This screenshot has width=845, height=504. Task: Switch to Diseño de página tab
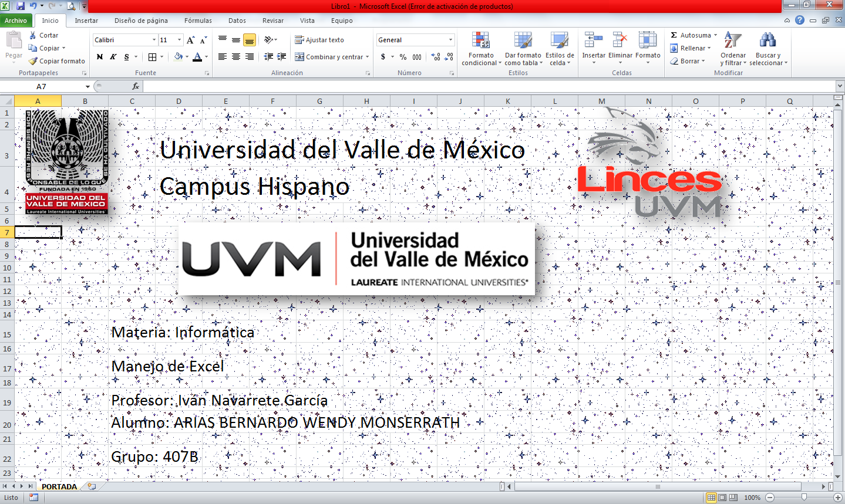tap(141, 21)
